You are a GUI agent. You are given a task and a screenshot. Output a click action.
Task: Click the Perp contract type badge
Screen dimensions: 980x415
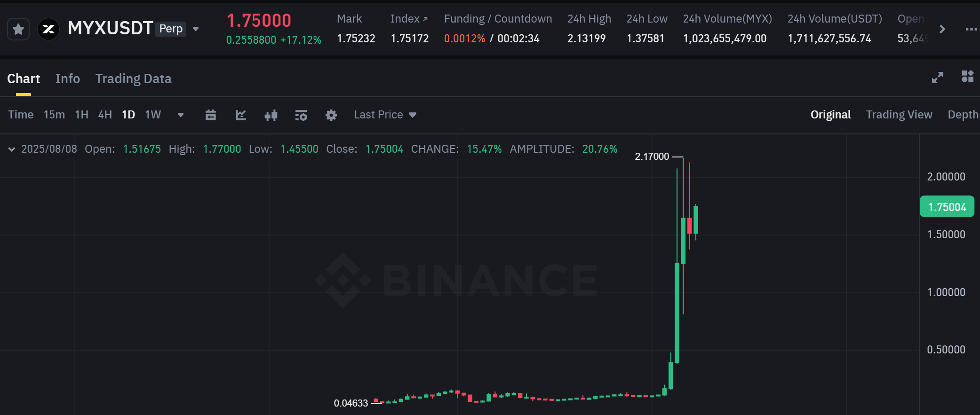tap(171, 29)
